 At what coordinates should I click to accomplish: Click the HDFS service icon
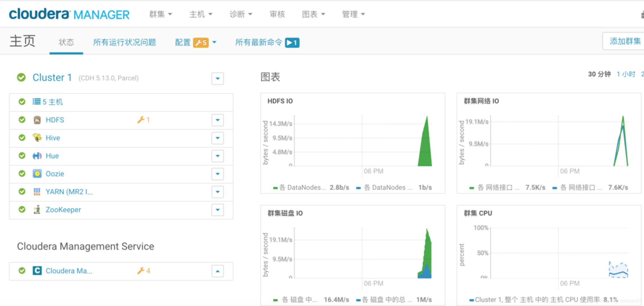tap(37, 120)
